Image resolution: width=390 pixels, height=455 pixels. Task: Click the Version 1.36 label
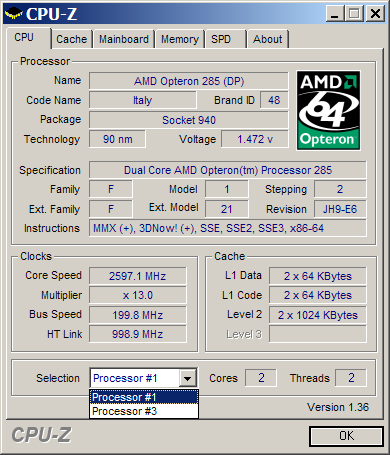(338, 407)
